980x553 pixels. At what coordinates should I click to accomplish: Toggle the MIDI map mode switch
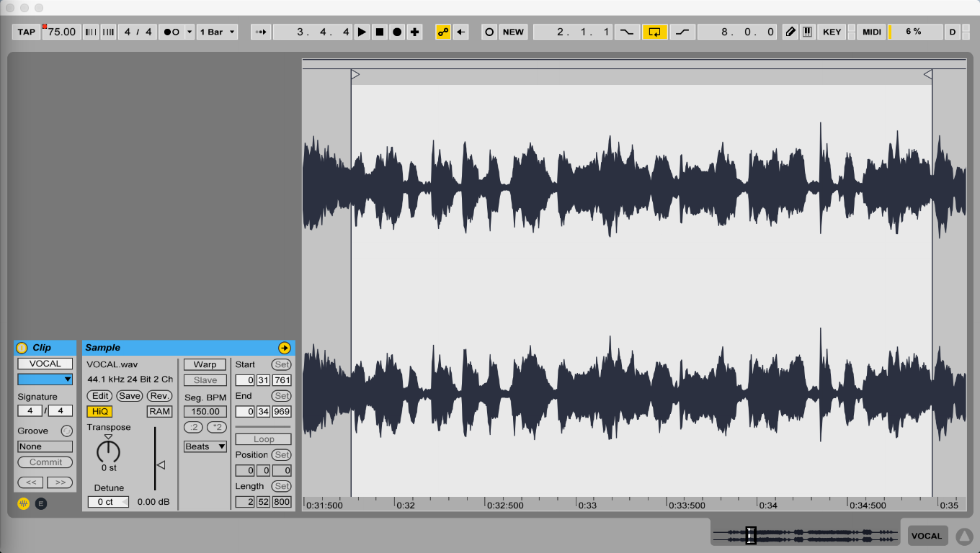point(871,32)
